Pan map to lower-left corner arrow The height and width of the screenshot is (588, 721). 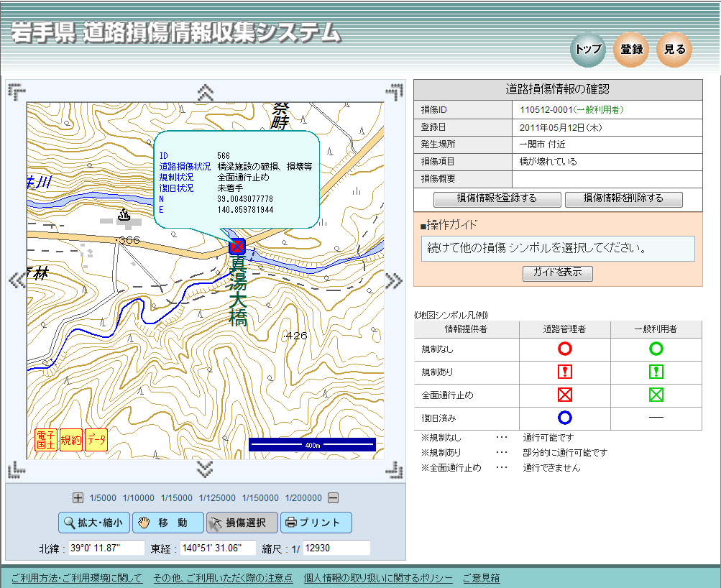[17, 470]
